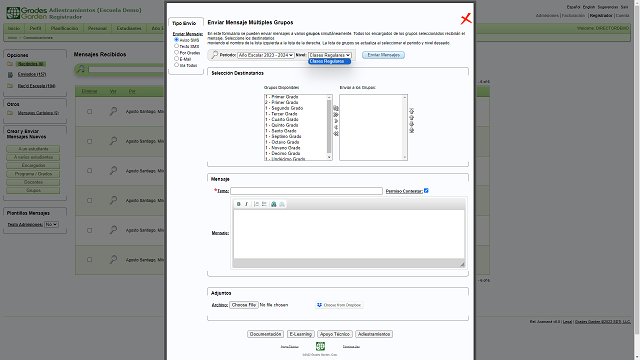The image size is (640, 360).
Task: View the last received message magnifier
Action: tap(113, 260)
